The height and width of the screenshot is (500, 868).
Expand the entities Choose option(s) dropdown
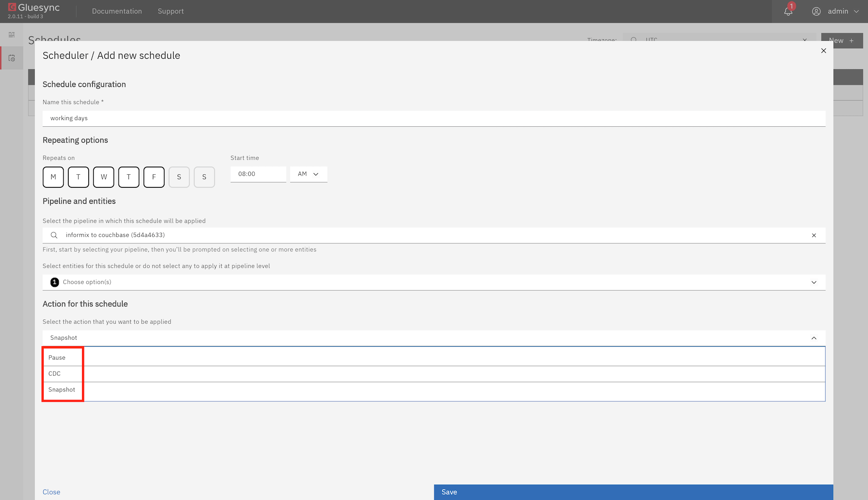[x=434, y=282]
